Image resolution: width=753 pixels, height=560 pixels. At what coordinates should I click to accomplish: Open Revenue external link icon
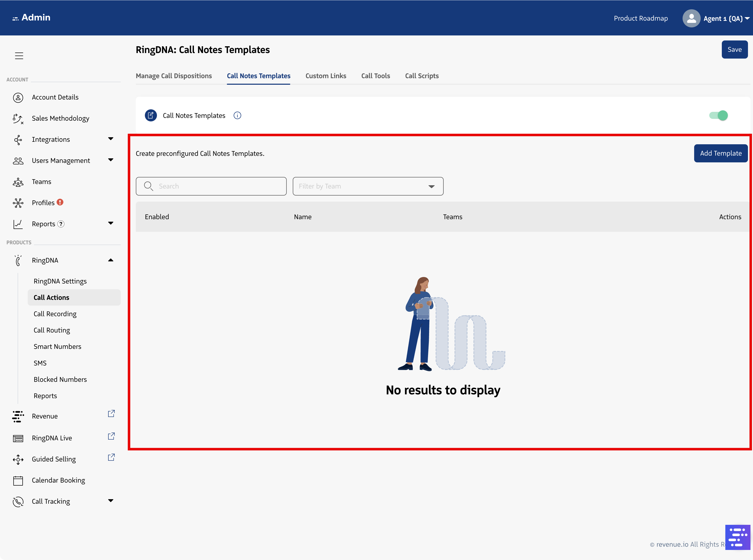[111, 414]
